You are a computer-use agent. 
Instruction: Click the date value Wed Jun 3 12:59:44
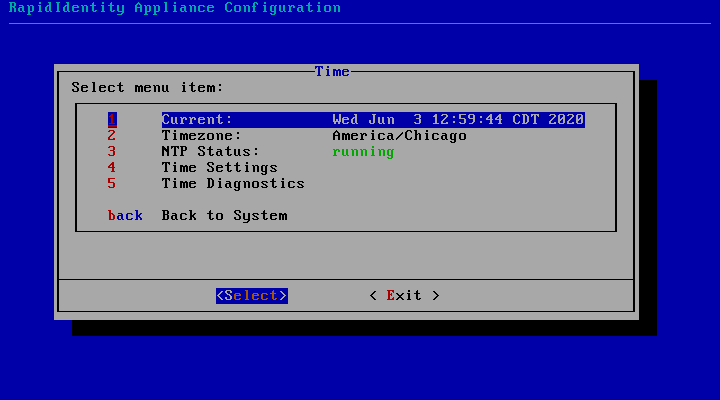(417, 120)
